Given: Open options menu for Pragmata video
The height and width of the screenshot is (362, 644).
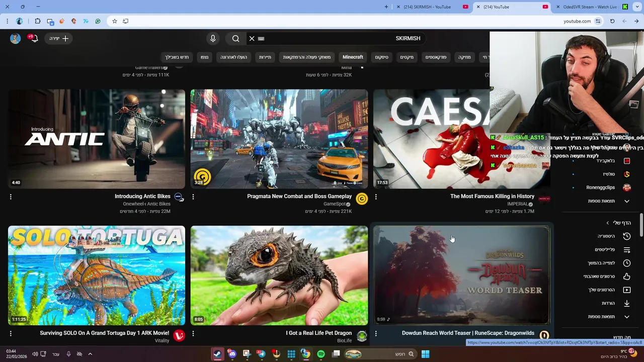Looking at the screenshot, I should coord(193,197).
